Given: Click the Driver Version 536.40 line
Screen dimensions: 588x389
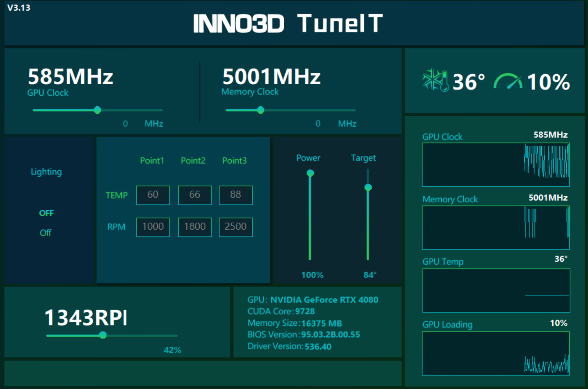Looking at the screenshot, I should coord(289,346).
